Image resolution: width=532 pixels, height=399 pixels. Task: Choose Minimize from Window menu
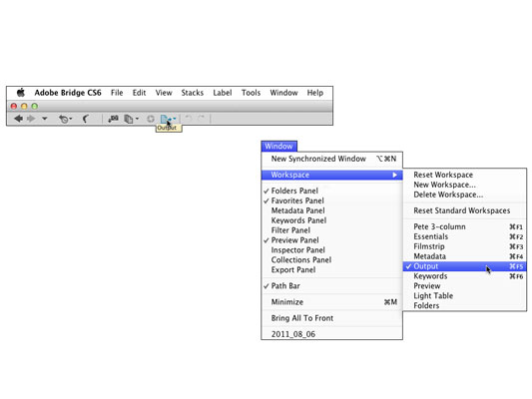331,301
